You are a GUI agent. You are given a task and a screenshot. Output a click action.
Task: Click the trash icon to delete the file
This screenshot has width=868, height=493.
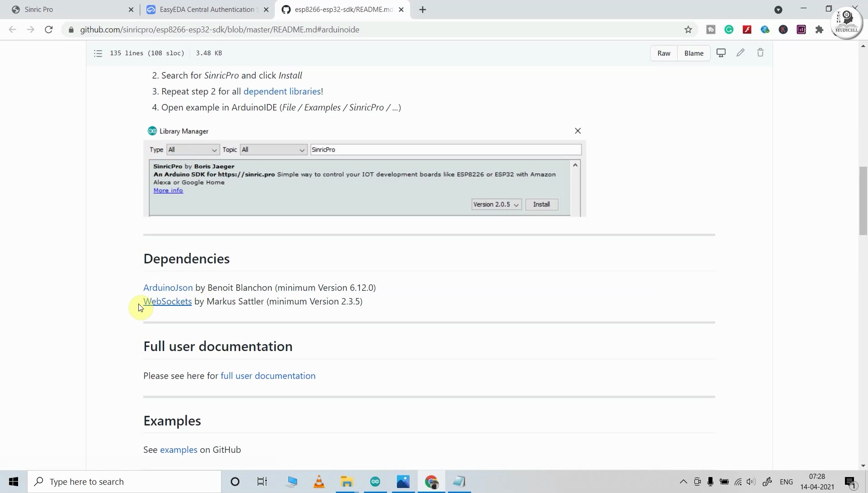(x=760, y=53)
